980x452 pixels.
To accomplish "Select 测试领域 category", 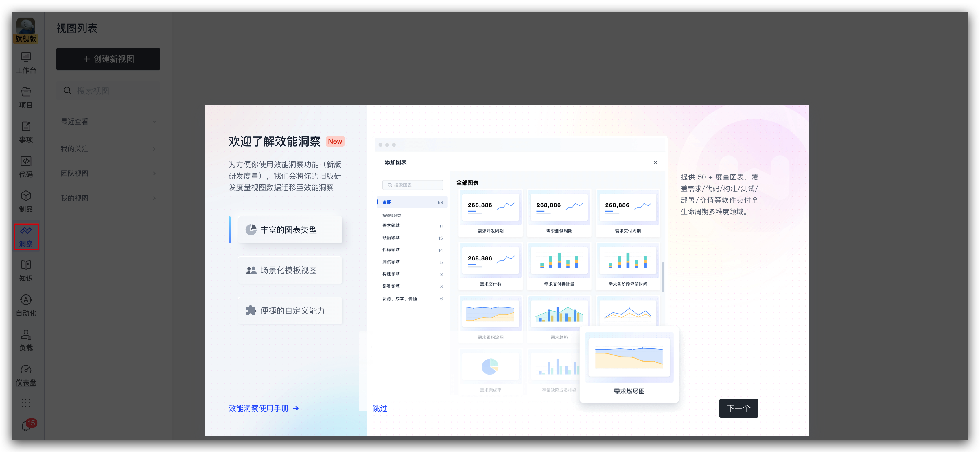I will coord(412,262).
